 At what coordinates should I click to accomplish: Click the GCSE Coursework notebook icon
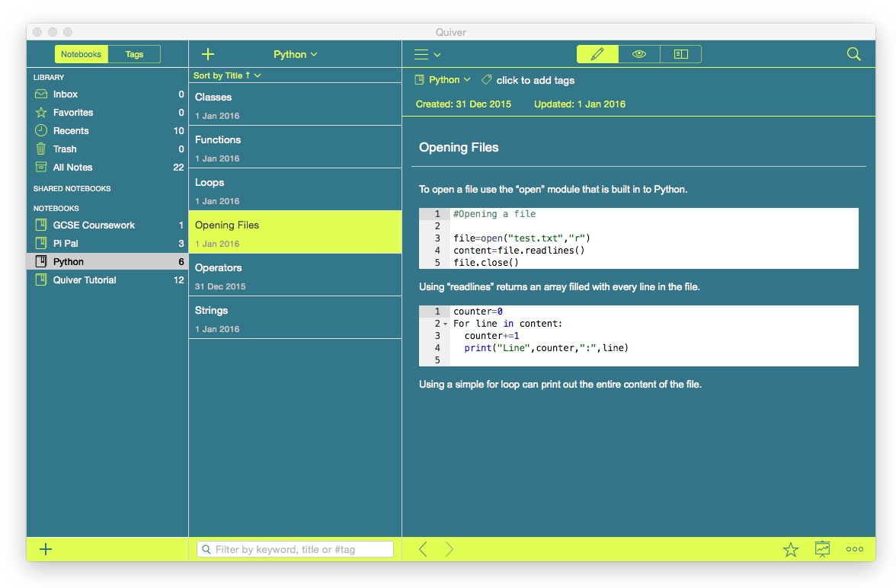tap(41, 225)
